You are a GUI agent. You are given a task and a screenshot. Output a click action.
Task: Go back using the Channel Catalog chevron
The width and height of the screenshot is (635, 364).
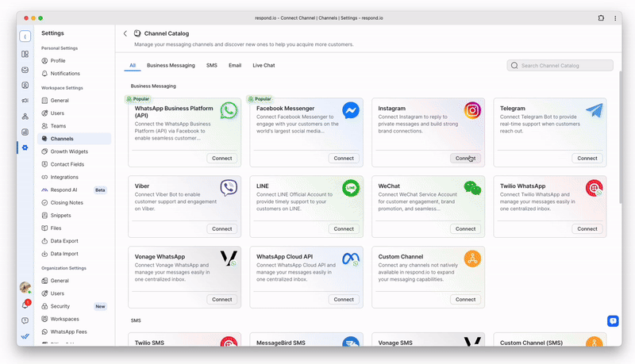pos(125,33)
